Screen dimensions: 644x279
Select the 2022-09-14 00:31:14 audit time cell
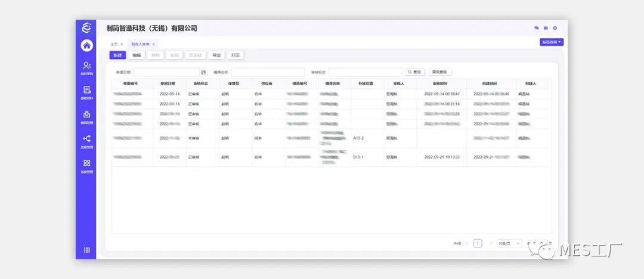442,104
